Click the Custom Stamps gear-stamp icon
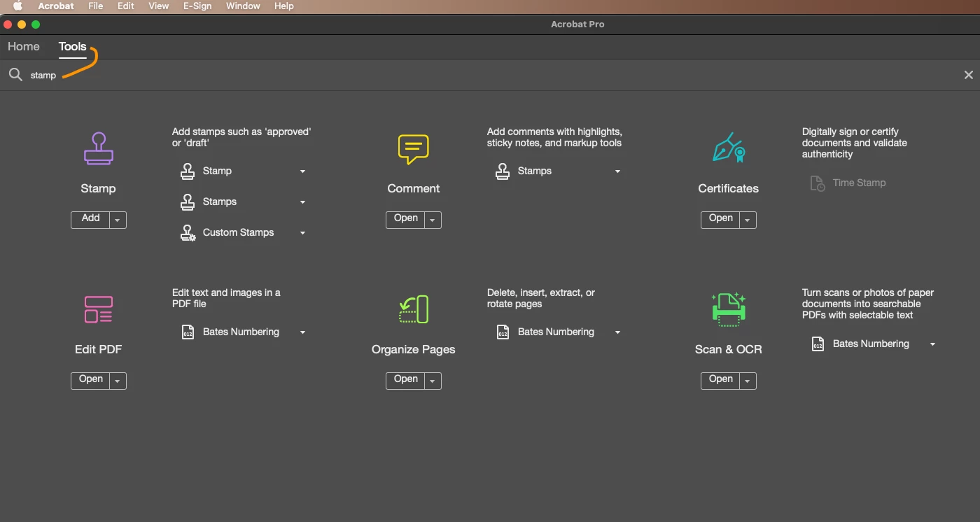The height and width of the screenshot is (522, 980). coord(188,232)
